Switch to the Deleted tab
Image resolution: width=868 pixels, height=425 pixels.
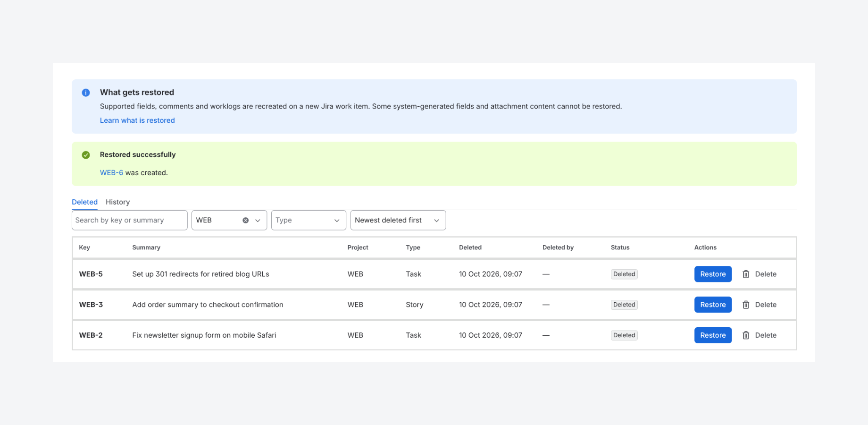click(85, 202)
